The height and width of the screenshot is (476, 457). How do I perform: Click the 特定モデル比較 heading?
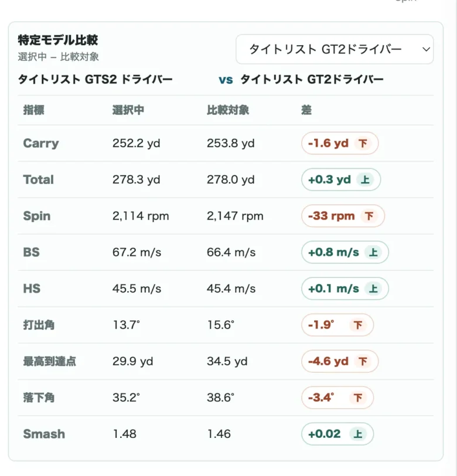tap(58, 40)
